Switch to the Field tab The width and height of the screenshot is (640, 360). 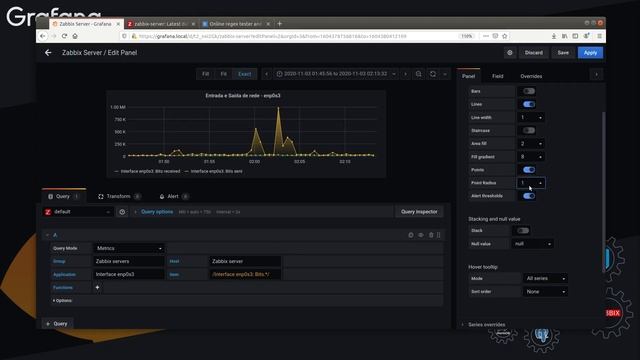tap(498, 76)
